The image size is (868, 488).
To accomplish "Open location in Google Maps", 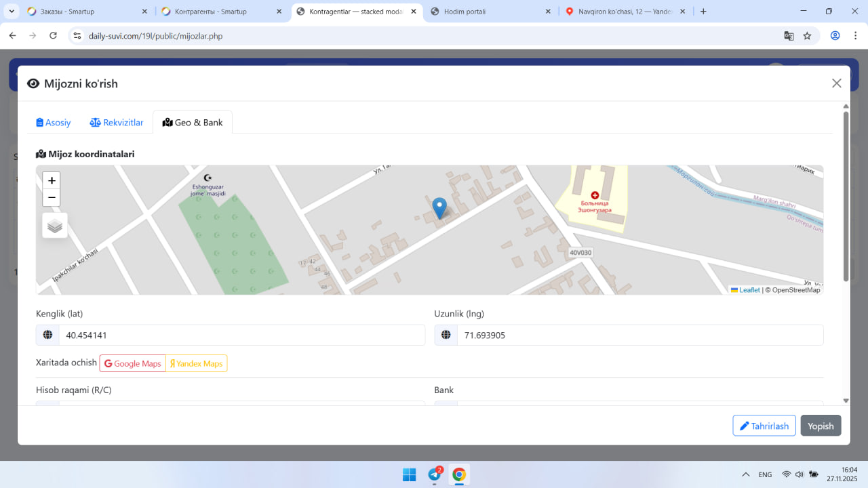I will (x=133, y=364).
